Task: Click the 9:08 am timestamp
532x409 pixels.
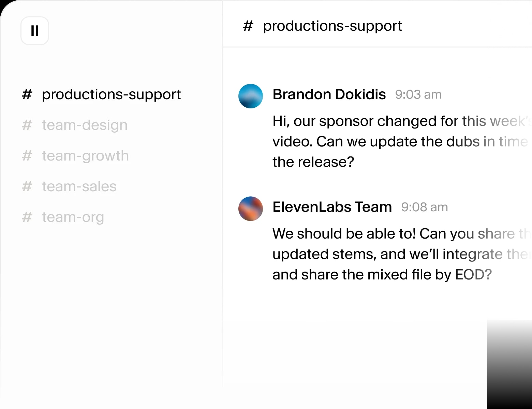Action: click(x=424, y=207)
